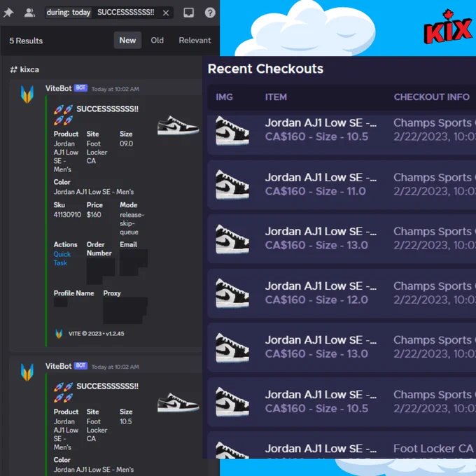Select the Size 11.0 checkout item name
The width and height of the screenshot is (476, 476).
click(321, 177)
